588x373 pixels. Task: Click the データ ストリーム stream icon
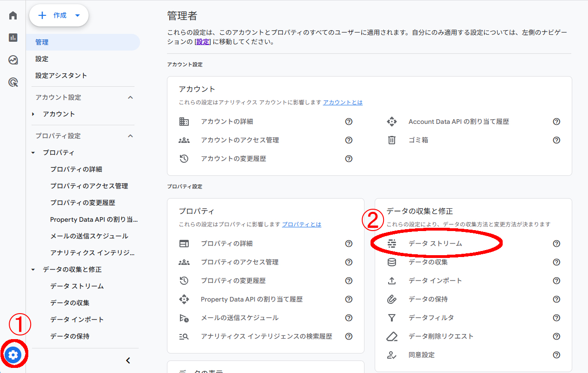point(392,243)
